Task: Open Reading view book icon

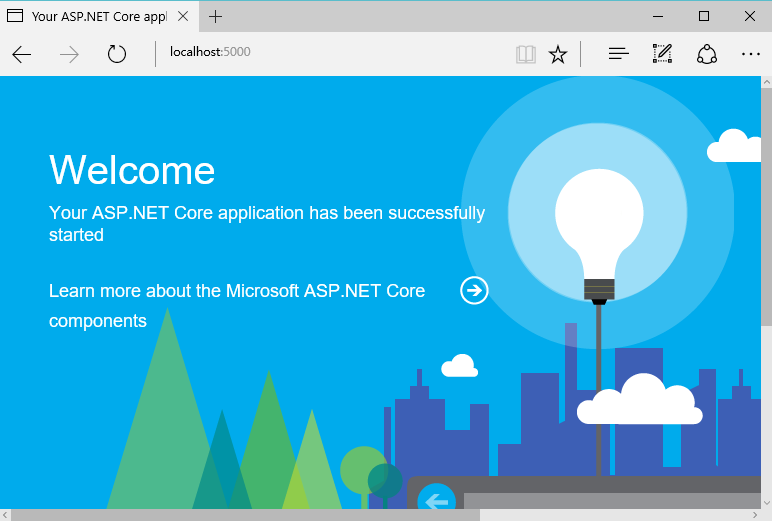Action: coord(525,54)
